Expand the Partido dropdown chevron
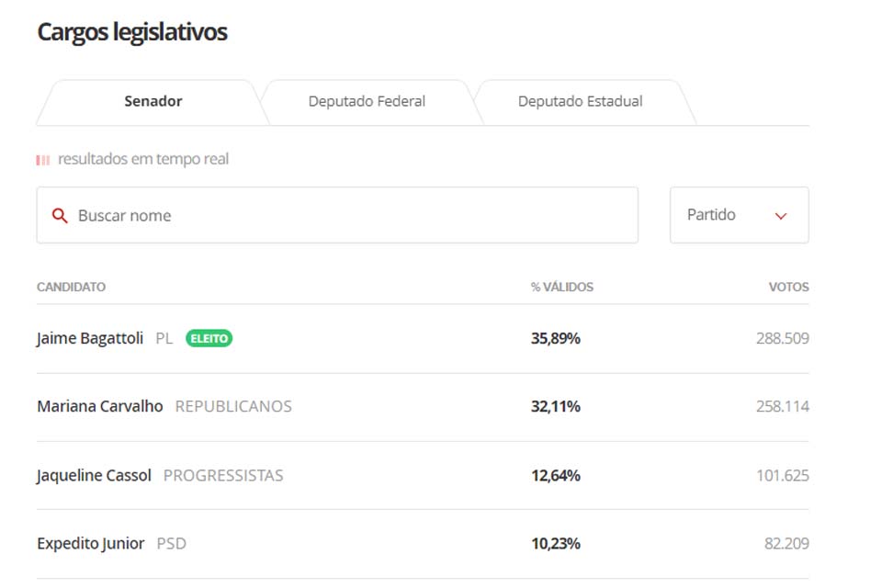This screenshot has height=588, width=882. point(781,216)
